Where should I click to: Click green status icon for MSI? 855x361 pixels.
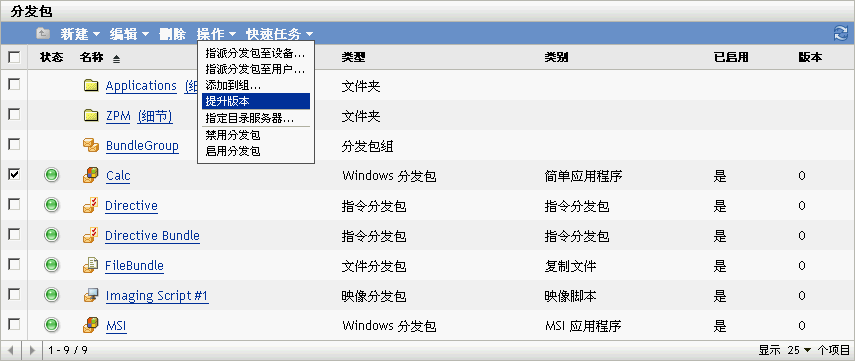tap(51, 326)
